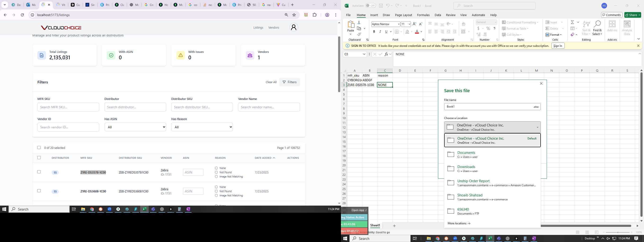This screenshot has width=644, height=242.
Task: Click the AutoSum sigma icon
Action: (x=572, y=22)
